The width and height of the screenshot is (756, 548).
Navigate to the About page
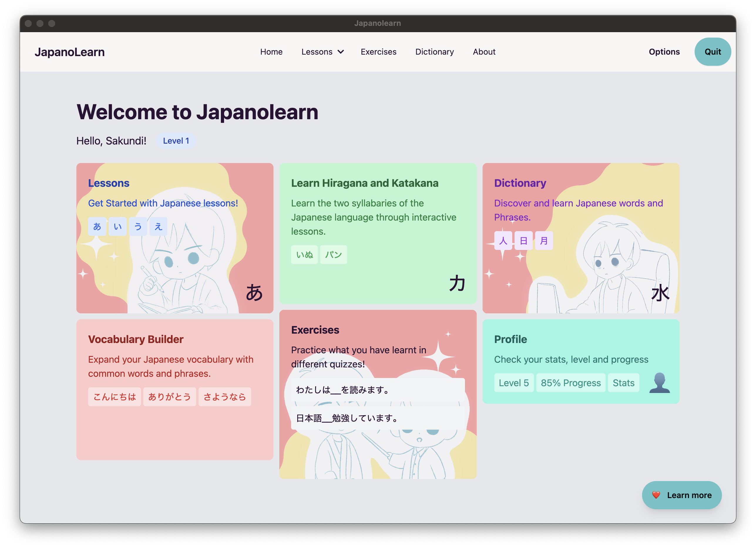pyautogui.click(x=484, y=52)
